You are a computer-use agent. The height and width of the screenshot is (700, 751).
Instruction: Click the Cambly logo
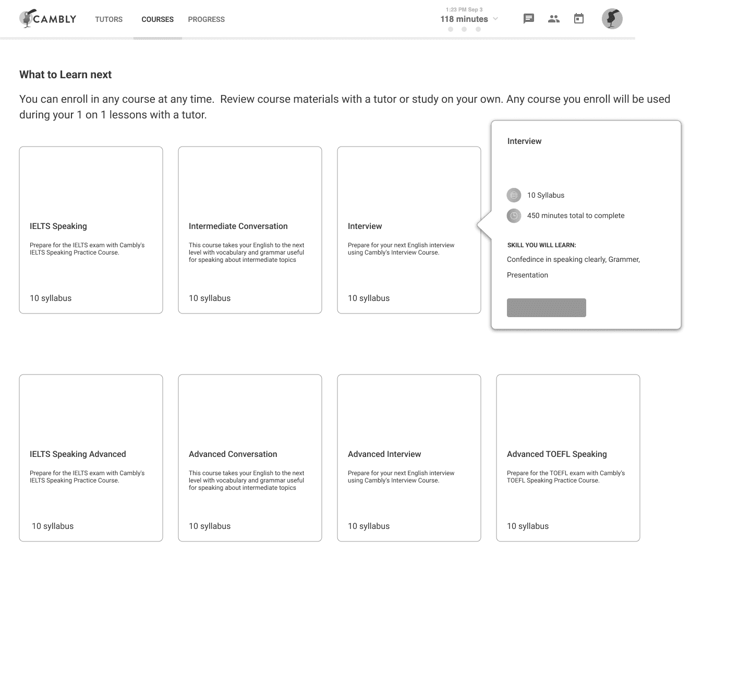48,19
